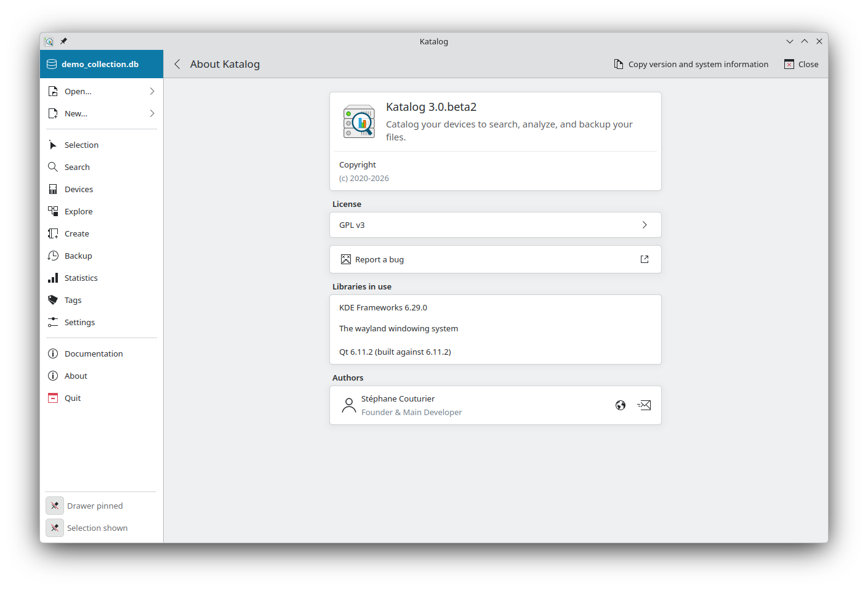
Task: Click the Statistics bar chart icon
Action: pos(53,278)
